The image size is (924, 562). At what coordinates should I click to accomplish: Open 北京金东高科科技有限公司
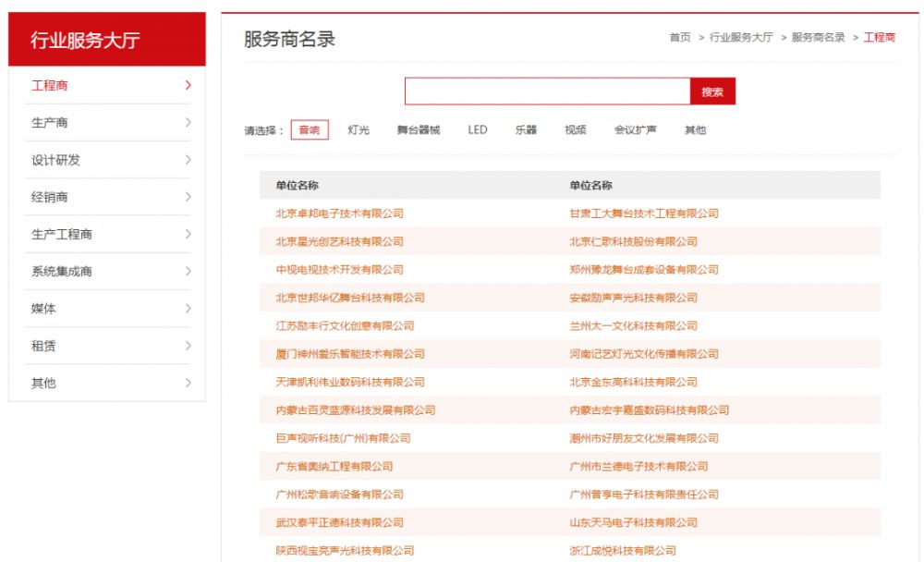coord(634,382)
